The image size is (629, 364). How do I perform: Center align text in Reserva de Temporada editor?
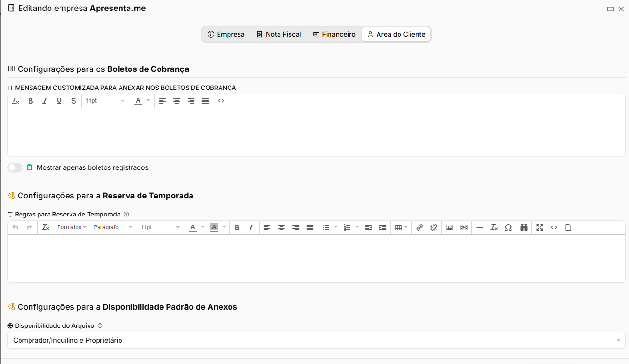pyautogui.click(x=281, y=227)
